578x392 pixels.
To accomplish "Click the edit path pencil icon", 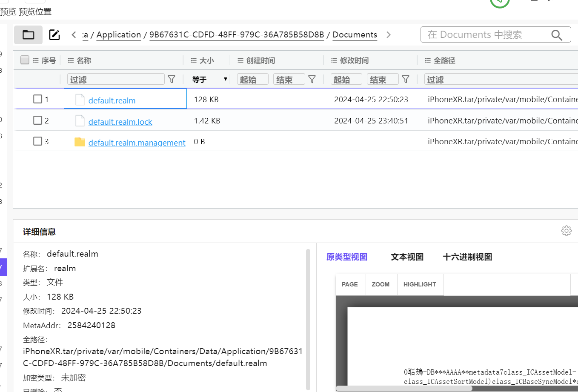I will 54,35.
